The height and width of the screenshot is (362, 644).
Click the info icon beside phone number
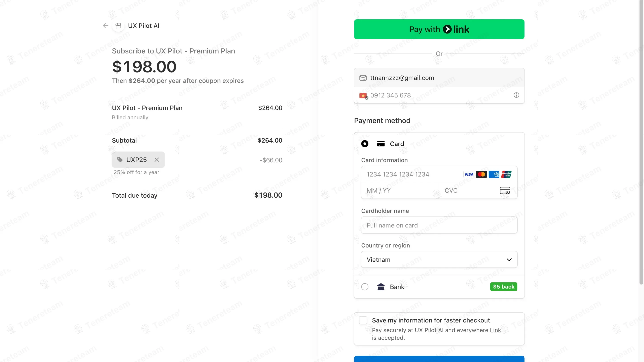(516, 95)
